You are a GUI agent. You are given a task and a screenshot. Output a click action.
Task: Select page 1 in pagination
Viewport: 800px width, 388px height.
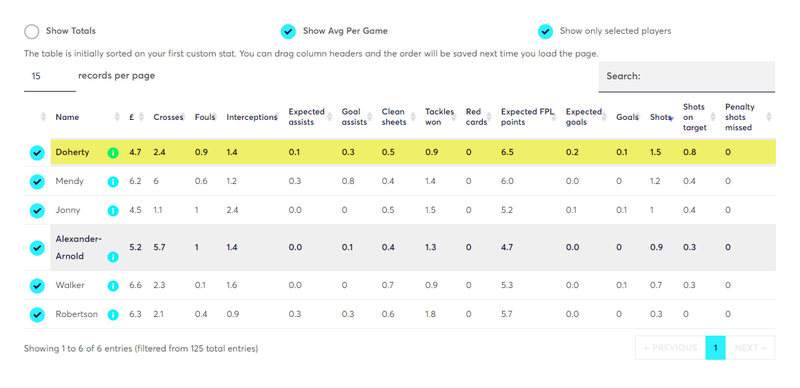715,348
